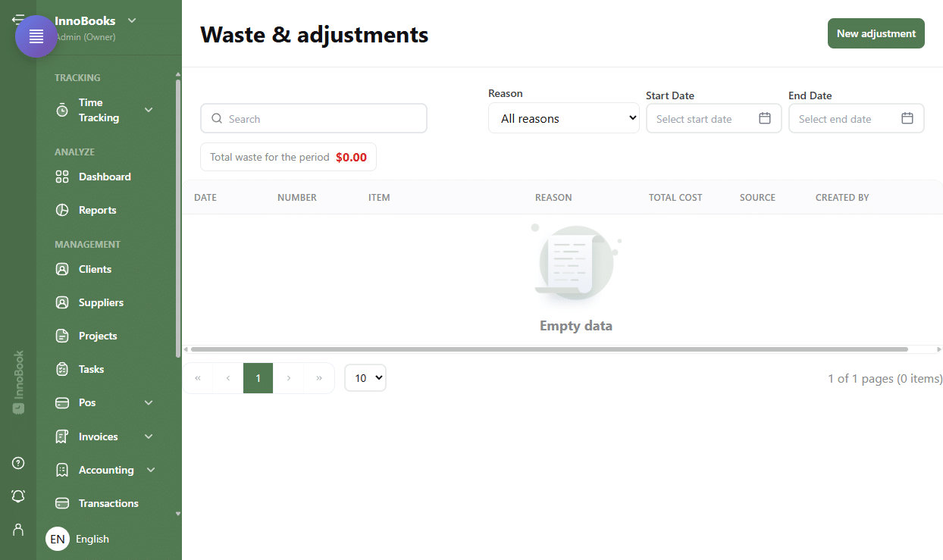
Task: Open user profile icon in left rail
Action: point(18,529)
